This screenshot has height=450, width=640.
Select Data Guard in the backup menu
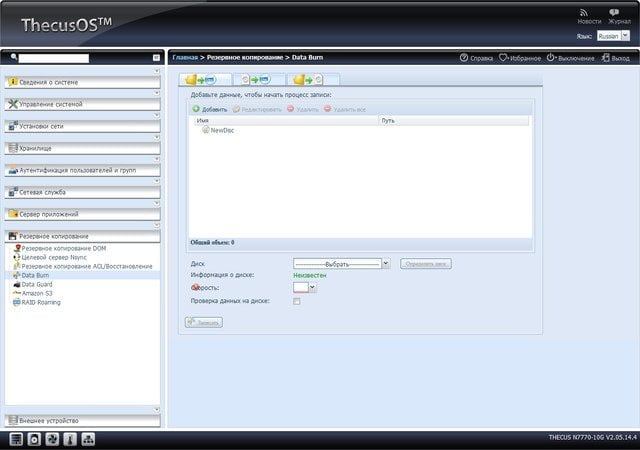(37, 284)
